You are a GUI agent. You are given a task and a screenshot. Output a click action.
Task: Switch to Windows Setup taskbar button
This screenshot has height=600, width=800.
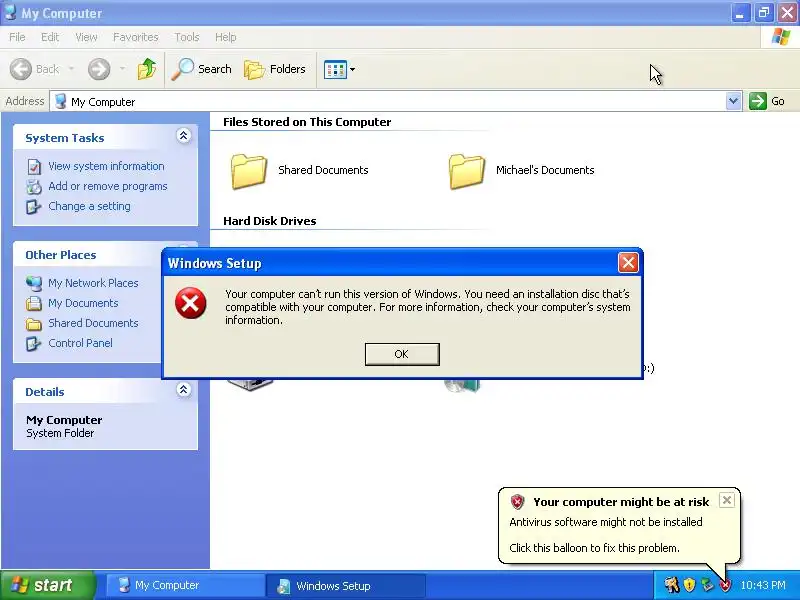[x=346, y=585]
